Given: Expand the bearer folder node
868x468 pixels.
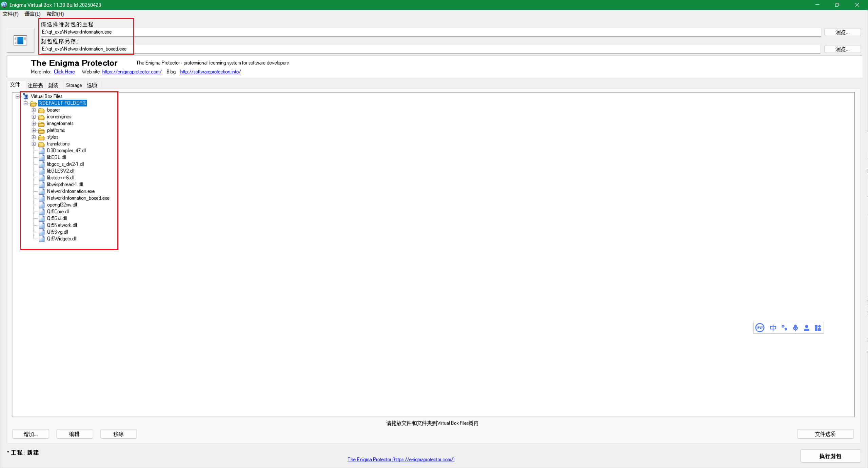Looking at the screenshot, I should pos(34,110).
